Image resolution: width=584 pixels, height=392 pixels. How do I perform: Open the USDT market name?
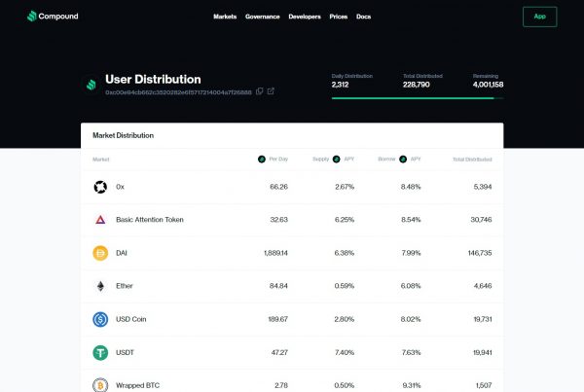[125, 352]
